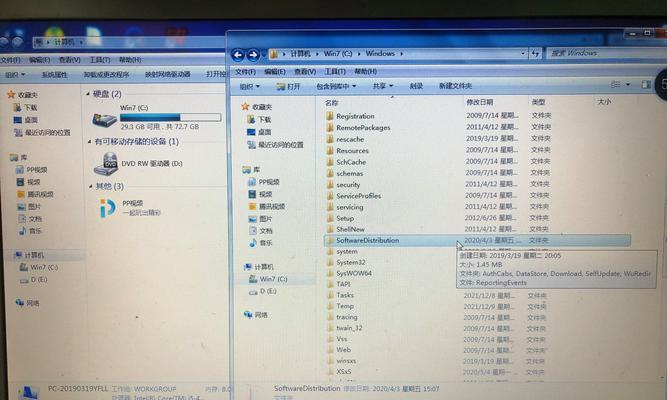Refresh the Windows folder address bar
Viewport: 667px width, 400px height.
535,54
